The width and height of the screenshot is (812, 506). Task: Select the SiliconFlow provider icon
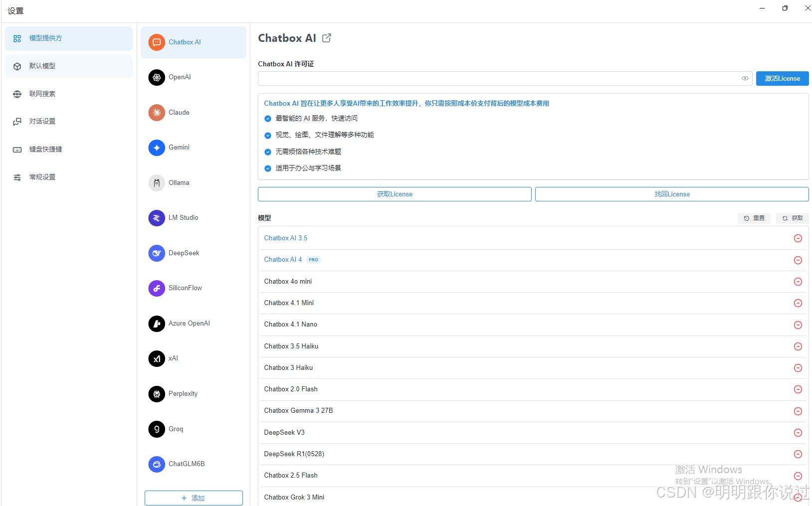[x=157, y=288]
